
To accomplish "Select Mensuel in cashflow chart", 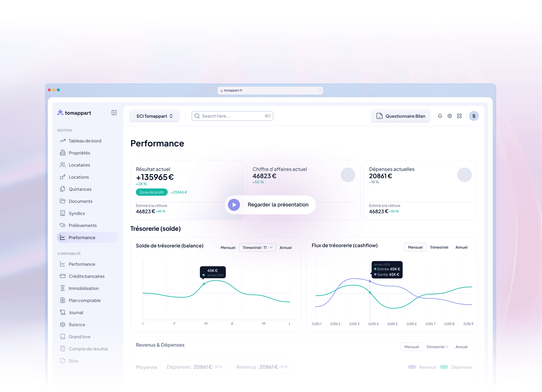I will click(415, 247).
